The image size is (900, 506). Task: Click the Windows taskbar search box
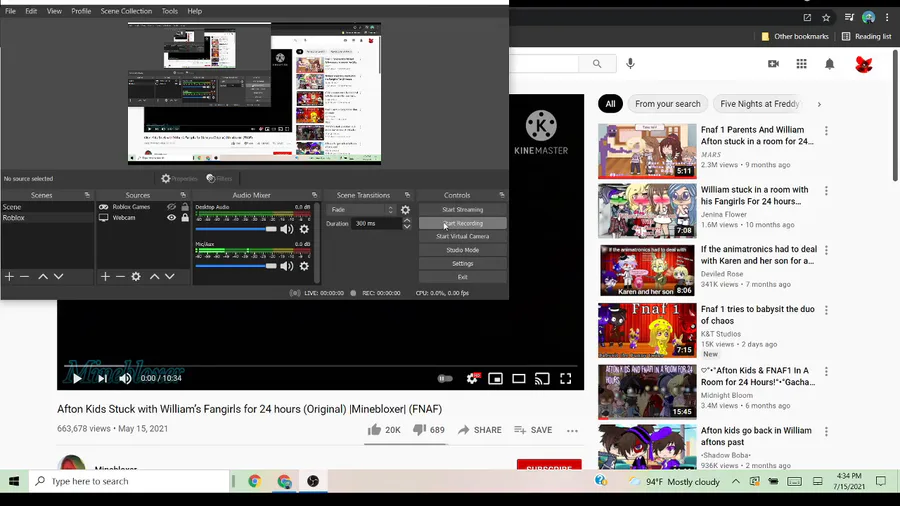[x=129, y=481]
